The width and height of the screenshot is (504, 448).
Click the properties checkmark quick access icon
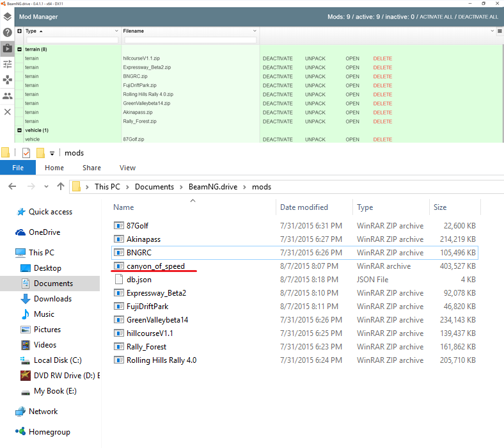[26, 153]
